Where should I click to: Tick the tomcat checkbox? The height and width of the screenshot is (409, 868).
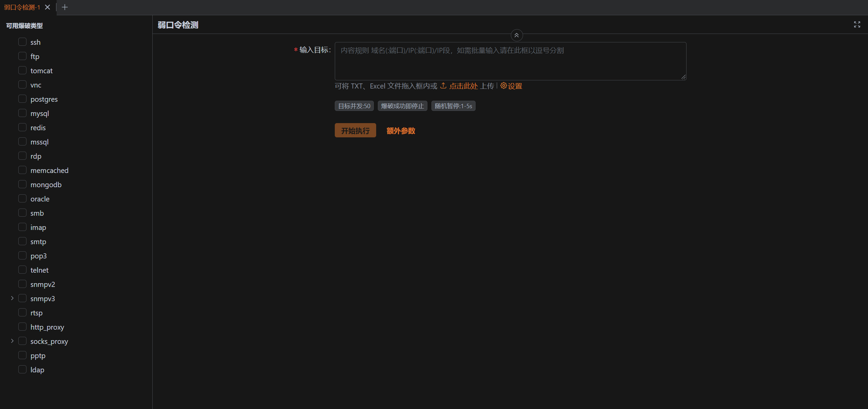point(22,70)
